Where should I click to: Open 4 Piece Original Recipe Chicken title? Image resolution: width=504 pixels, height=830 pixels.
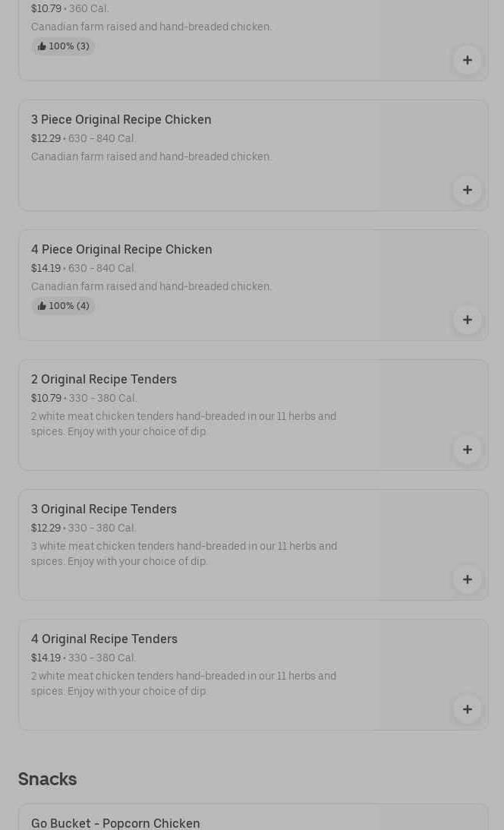[121, 250]
